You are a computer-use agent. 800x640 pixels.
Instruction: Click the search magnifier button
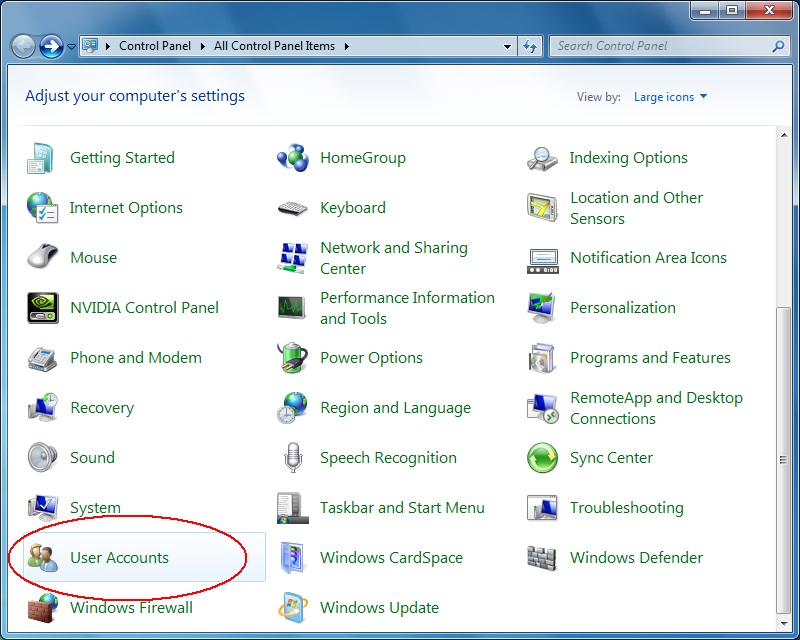click(778, 46)
